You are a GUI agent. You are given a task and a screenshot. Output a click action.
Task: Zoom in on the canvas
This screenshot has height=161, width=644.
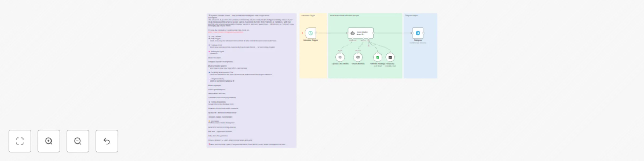[49, 141]
